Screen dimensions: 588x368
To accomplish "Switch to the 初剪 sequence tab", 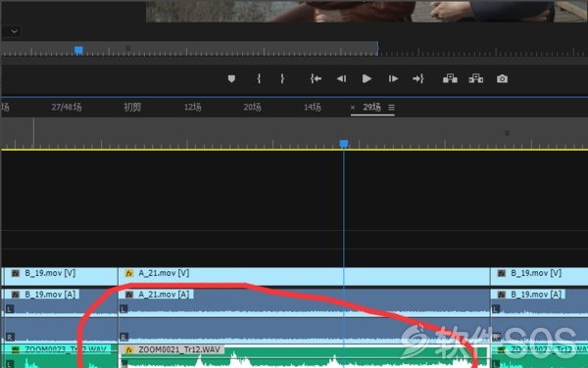I will [132, 107].
